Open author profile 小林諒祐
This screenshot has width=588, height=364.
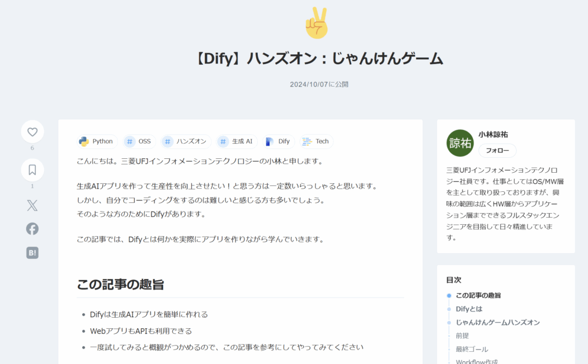493,134
